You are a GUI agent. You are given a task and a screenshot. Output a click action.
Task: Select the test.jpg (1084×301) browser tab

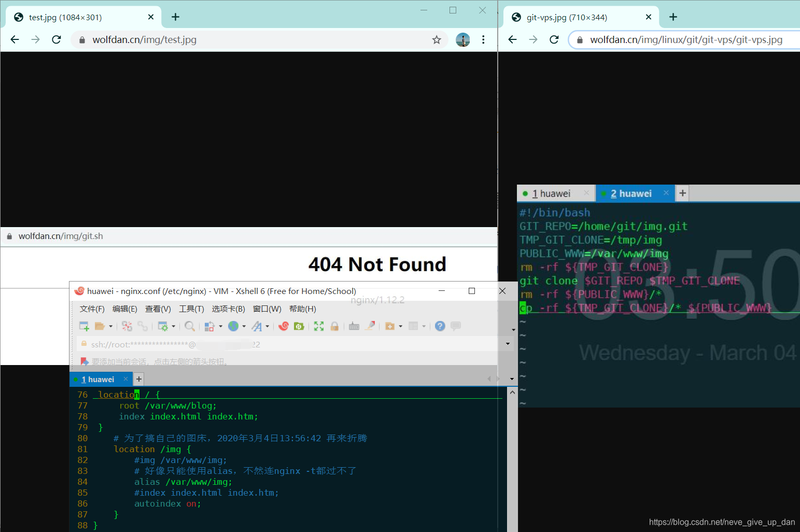[83, 17]
